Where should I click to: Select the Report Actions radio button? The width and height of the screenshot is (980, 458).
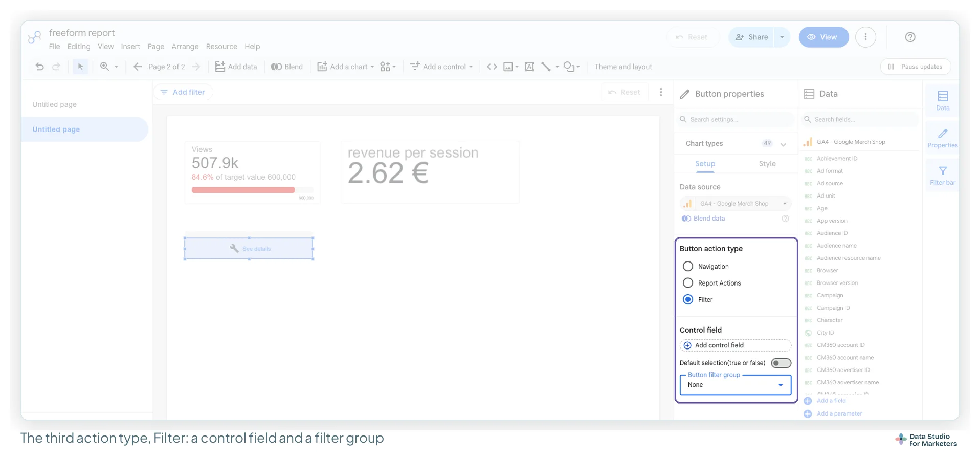[x=688, y=283]
